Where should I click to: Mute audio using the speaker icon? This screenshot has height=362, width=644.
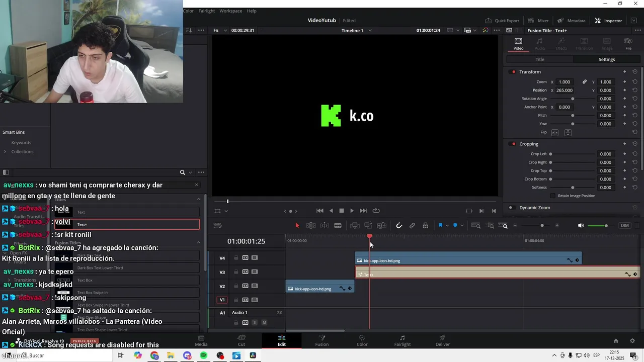(581, 226)
